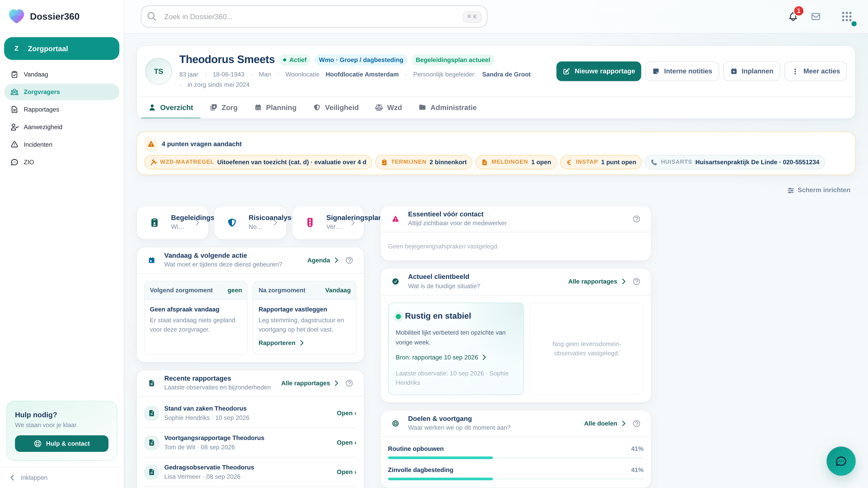
Task: Open the notifications bell
Action: pyautogui.click(x=793, y=17)
